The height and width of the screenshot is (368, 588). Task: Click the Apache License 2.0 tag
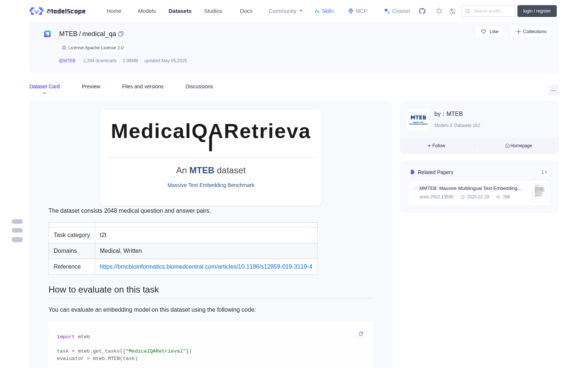(92, 48)
